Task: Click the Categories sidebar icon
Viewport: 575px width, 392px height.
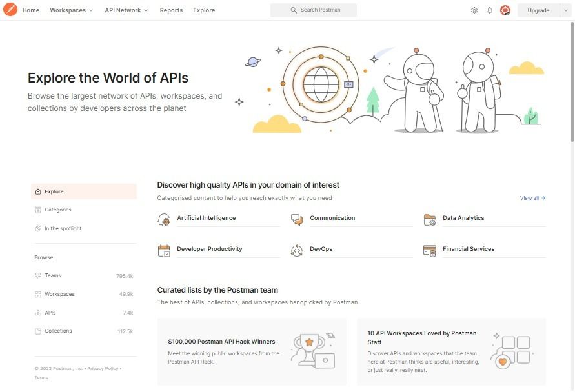Action: click(x=38, y=210)
